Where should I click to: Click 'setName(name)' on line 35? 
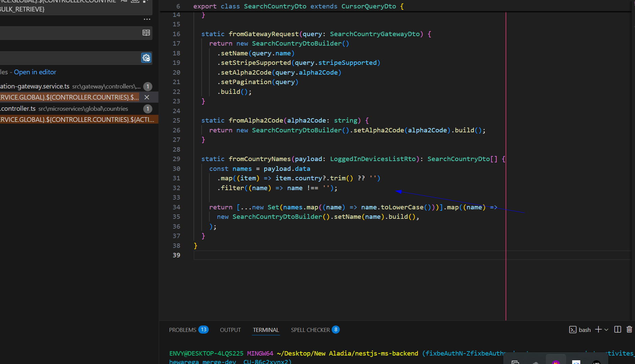pos(359,216)
